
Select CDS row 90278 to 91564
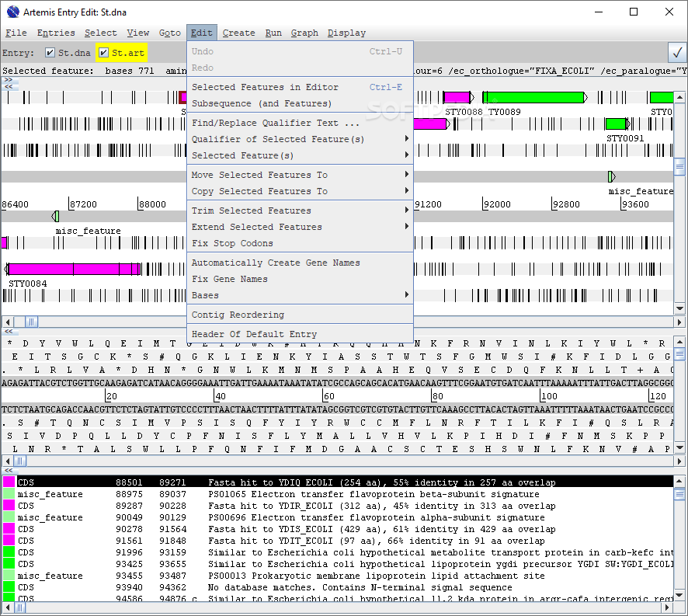point(338,529)
